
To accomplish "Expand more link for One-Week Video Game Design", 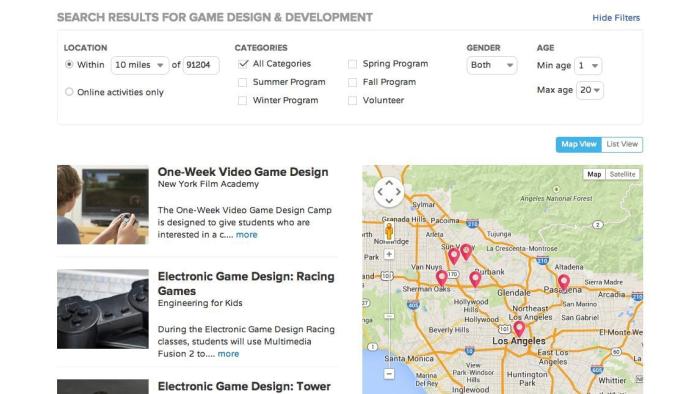I will pyautogui.click(x=246, y=235).
